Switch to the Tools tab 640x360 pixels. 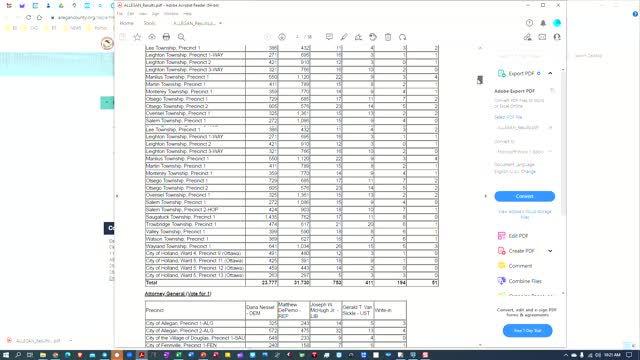(149, 23)
